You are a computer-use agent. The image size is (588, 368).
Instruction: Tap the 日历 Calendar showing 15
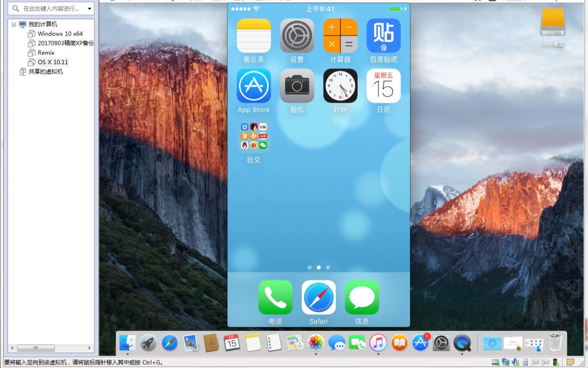[384, 86]
